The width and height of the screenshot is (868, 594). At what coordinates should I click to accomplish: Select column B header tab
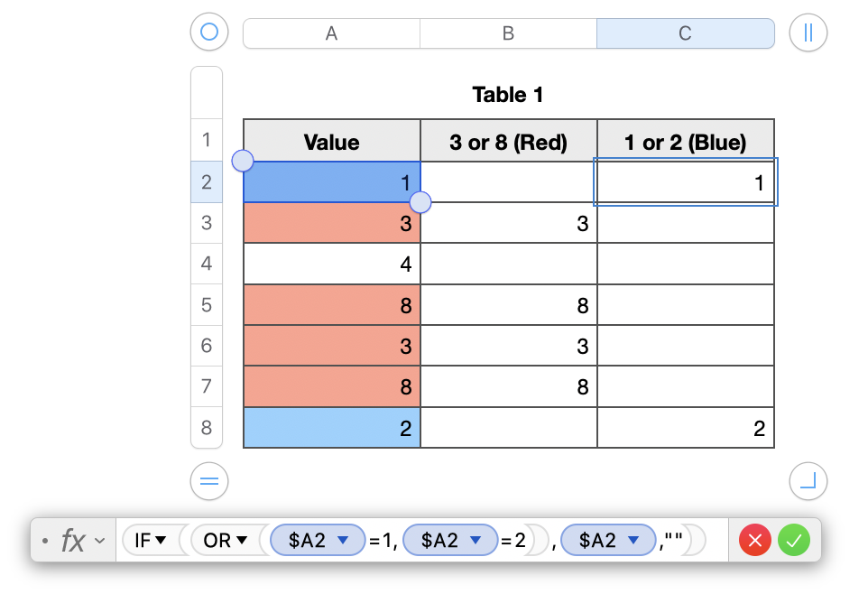point(508,33)
